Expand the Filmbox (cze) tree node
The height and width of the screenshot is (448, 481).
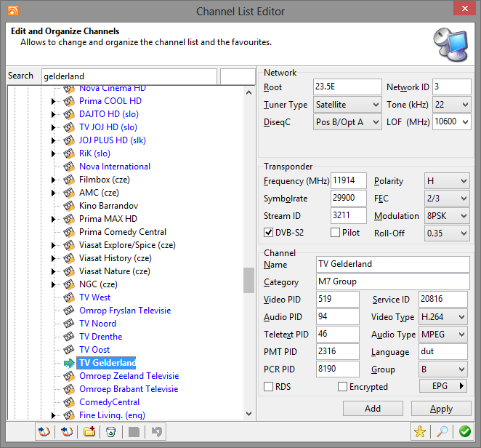(x=54, y=180)
